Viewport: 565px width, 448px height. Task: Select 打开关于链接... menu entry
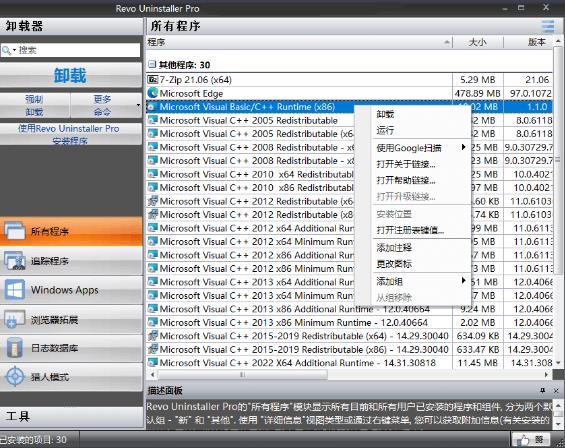pyautogui.click(x=406, y=164)
